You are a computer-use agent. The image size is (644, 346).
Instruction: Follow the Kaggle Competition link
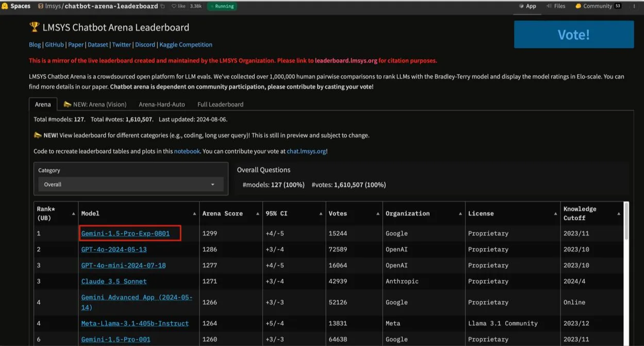tap(186, 45)
